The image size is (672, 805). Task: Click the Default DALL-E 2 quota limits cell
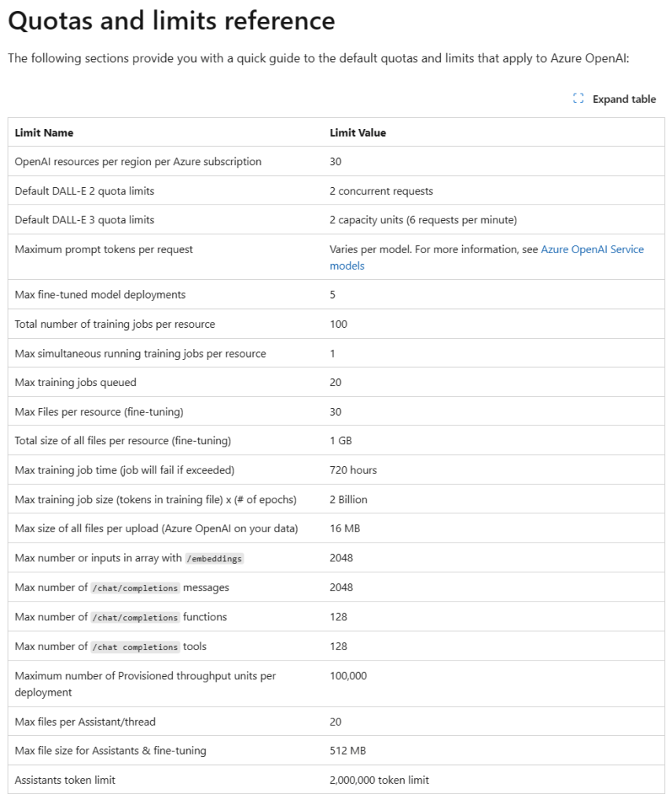coord(84,191)
